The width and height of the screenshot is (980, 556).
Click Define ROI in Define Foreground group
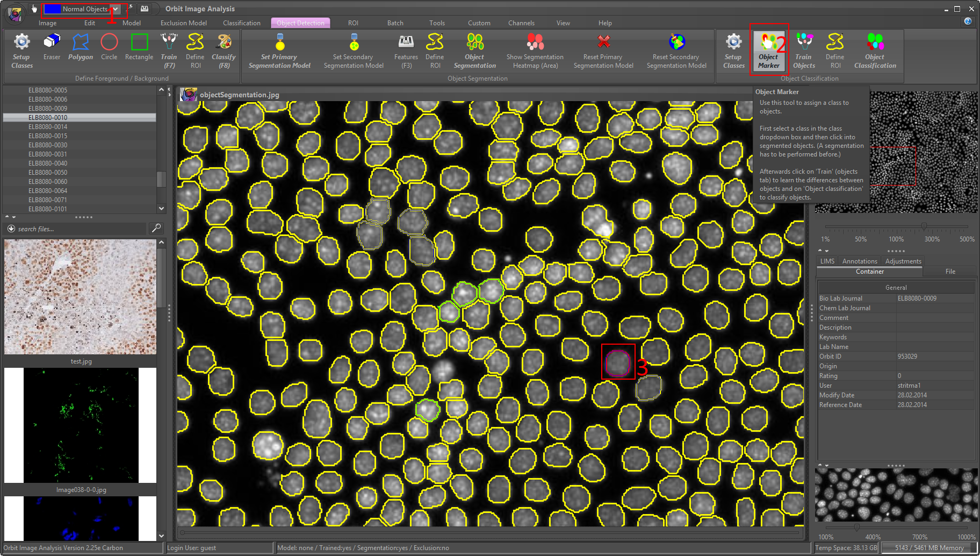195,52
